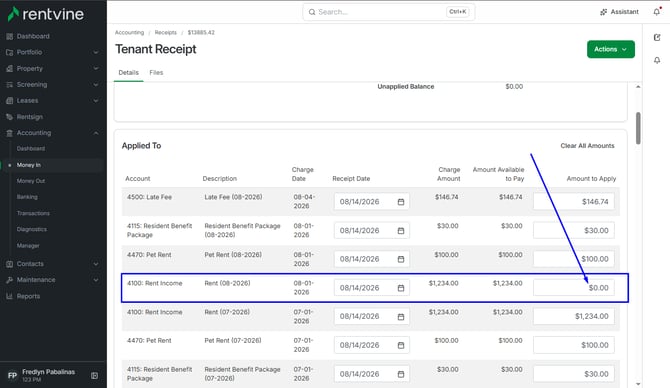Open Transactions under Accounting
This screenshot has height=388, width=670.
(33, 213)
